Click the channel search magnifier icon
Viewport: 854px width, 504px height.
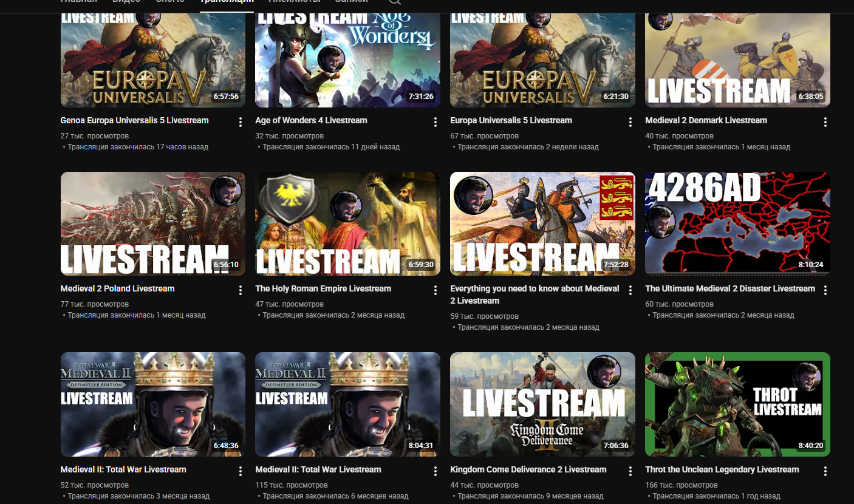pyautogui.click(x=394, y=2)
